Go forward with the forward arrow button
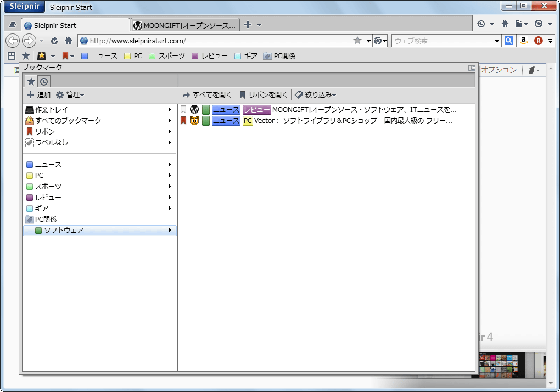Viewport: 560px width, 392px height. coord(29,41)
